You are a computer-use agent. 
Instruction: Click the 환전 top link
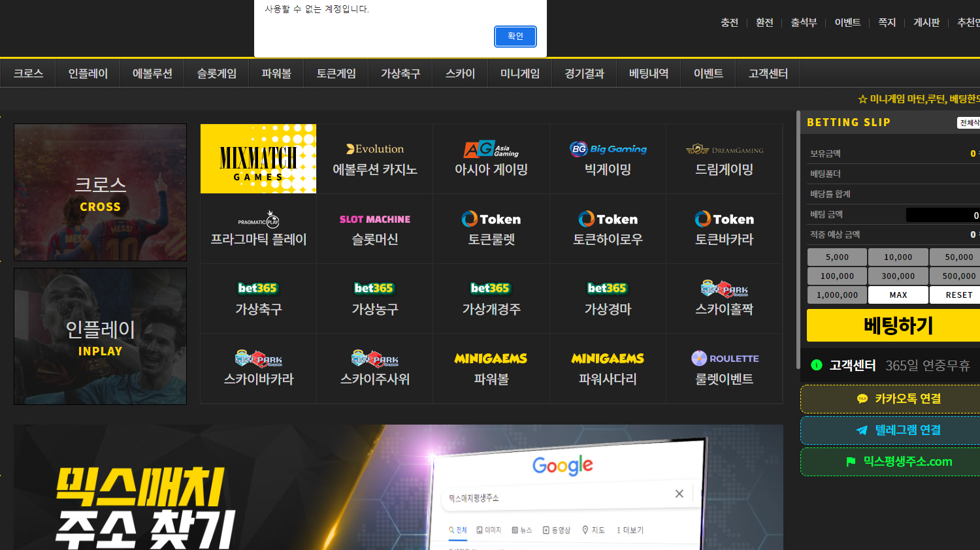[x=764, y=23]
